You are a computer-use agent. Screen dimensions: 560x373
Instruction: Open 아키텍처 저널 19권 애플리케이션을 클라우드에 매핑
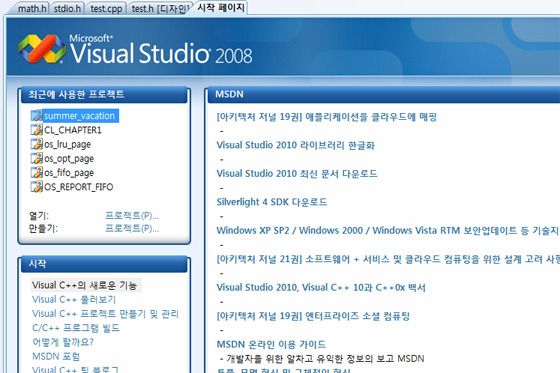point(326,117)
